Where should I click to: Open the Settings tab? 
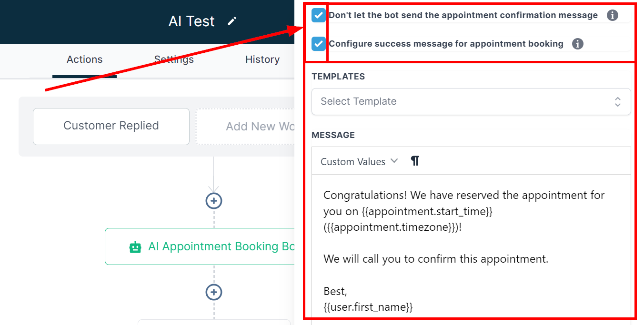174,59
